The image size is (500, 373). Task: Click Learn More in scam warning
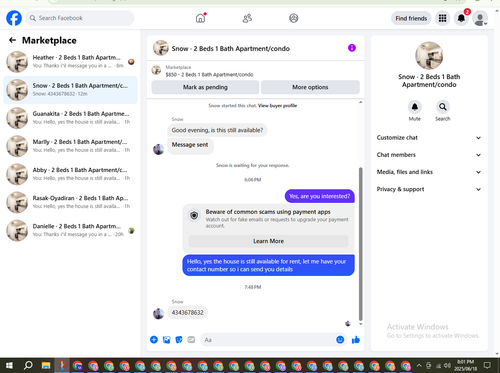[x=268, y=241]
